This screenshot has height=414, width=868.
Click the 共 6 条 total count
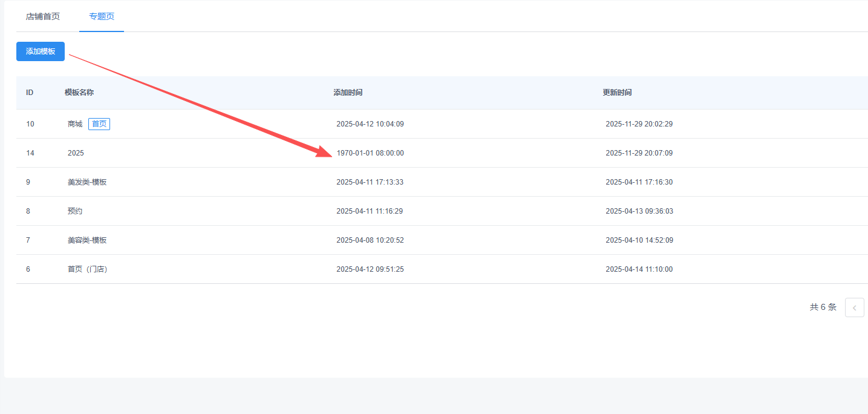823,307
